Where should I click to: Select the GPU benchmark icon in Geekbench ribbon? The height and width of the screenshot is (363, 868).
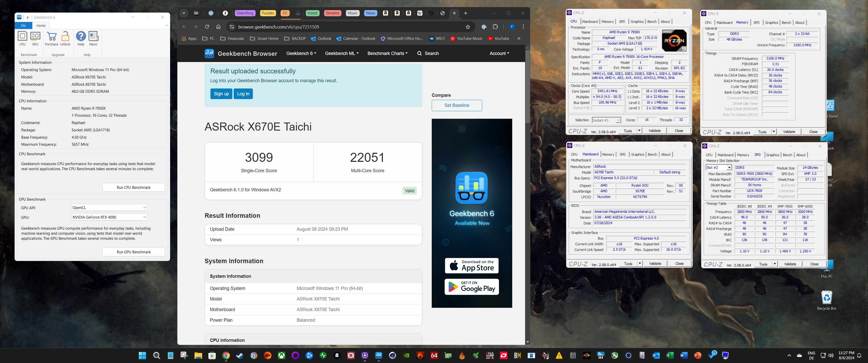(35, 38)
